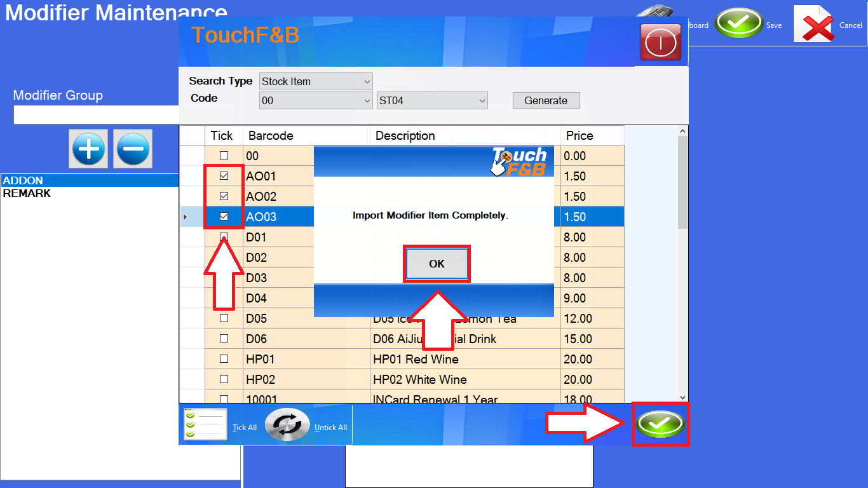The image size is (868, 488).
Task: Remove modifier group with blue minus button
Action: coord(133,149)
